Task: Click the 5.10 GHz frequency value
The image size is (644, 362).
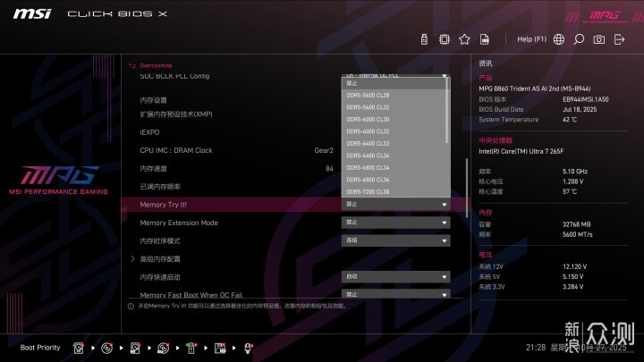Action: [x=575, y=171]
